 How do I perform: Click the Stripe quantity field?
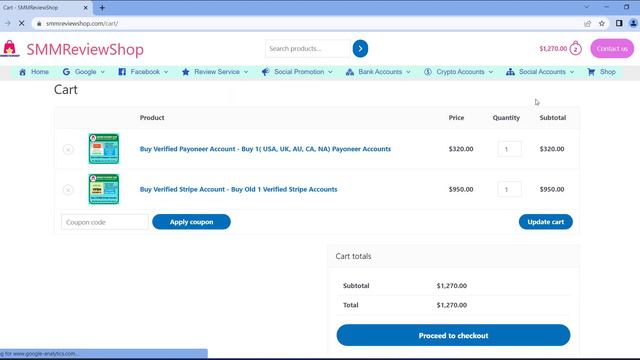[x=509, y=189]
